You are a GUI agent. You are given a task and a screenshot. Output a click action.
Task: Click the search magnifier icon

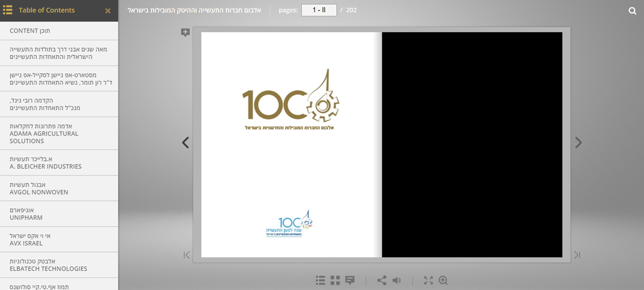[632, 11]
